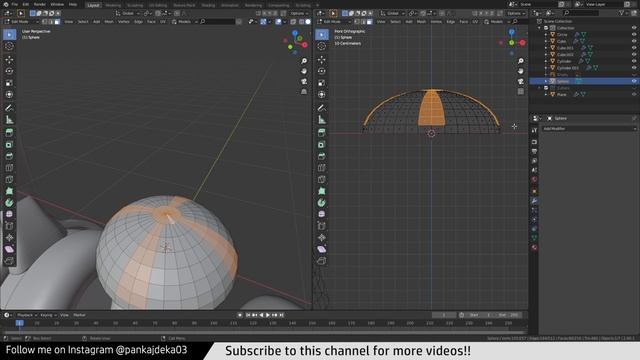The width and height of the screenshot is (640, 360).
Task: Select the Measure tool in left viewport
Action: [9, 120]
